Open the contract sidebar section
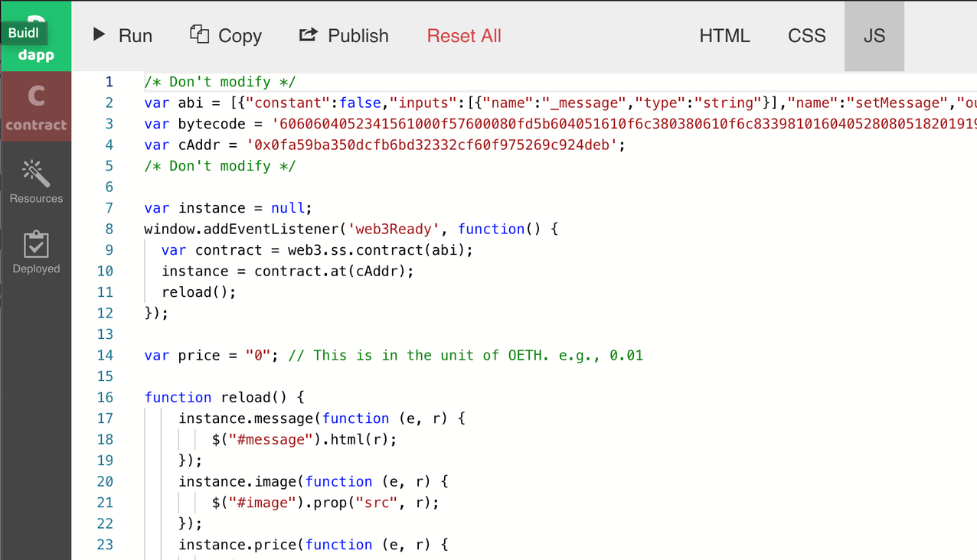This screenshot has width=977, height=560. click(x=36, y=106)
